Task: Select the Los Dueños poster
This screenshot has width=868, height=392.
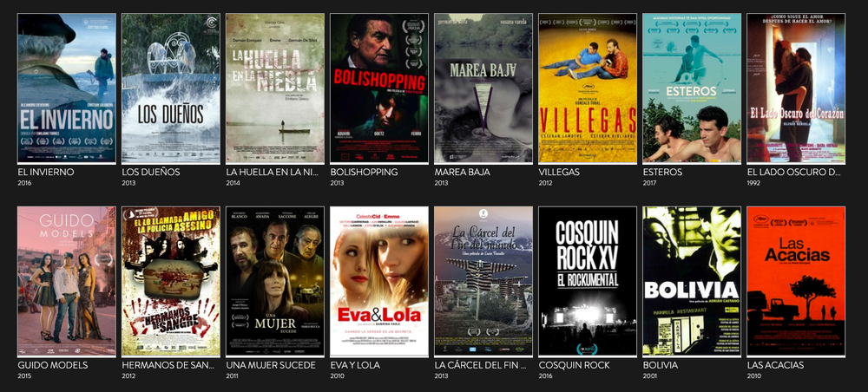Action: point(170,88)
